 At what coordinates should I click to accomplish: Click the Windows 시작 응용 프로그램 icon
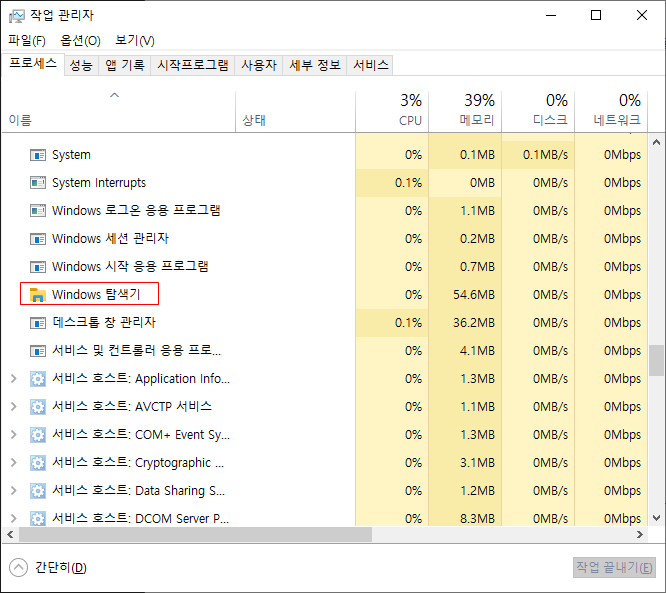pos(38,267)
